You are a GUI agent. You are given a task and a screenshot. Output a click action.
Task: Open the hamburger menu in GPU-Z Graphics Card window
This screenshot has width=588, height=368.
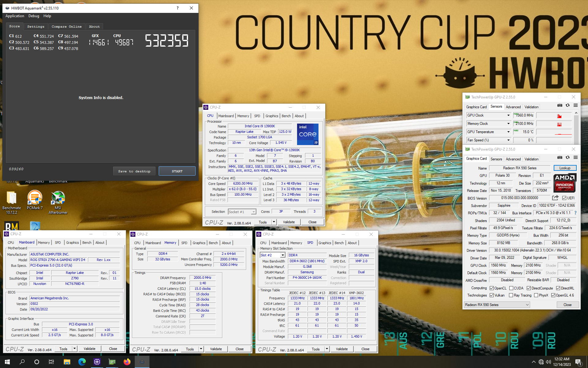click(x=575, y=158)
